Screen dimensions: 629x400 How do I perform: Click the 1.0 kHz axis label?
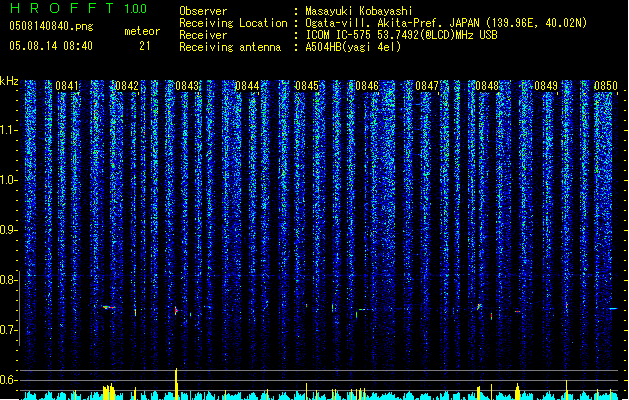pos(8,180)
